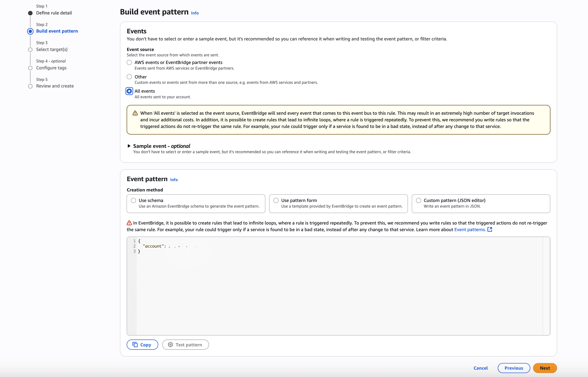The image size is (588, 377).
Task: Select the Other event source option
Action: [129, 77]
